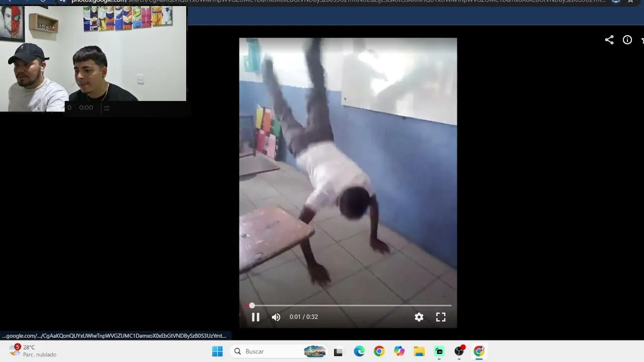
Task: Open the first Chrome taskbar icon
Action: tap(379, 351)
